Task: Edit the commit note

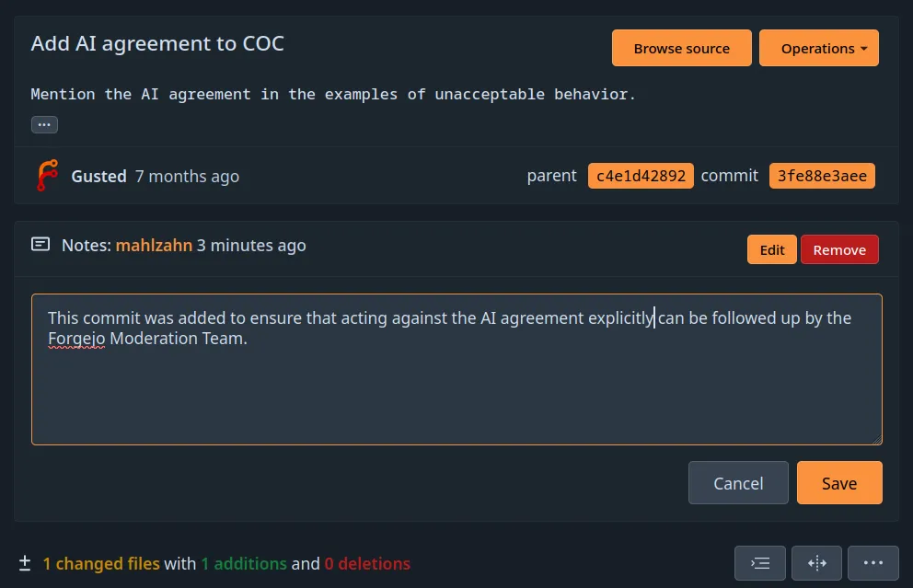Action: click(771, 248)
